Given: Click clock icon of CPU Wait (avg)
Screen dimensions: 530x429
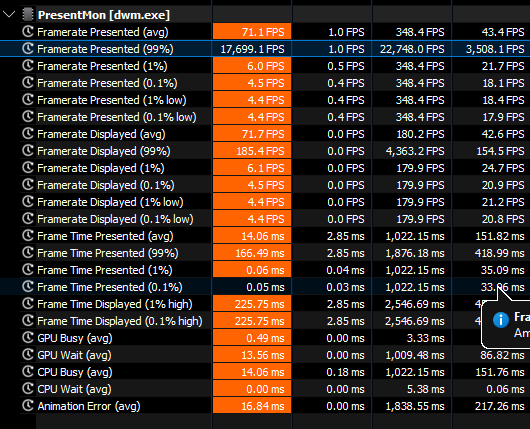Looking at the screenshot, I should 28,389.
